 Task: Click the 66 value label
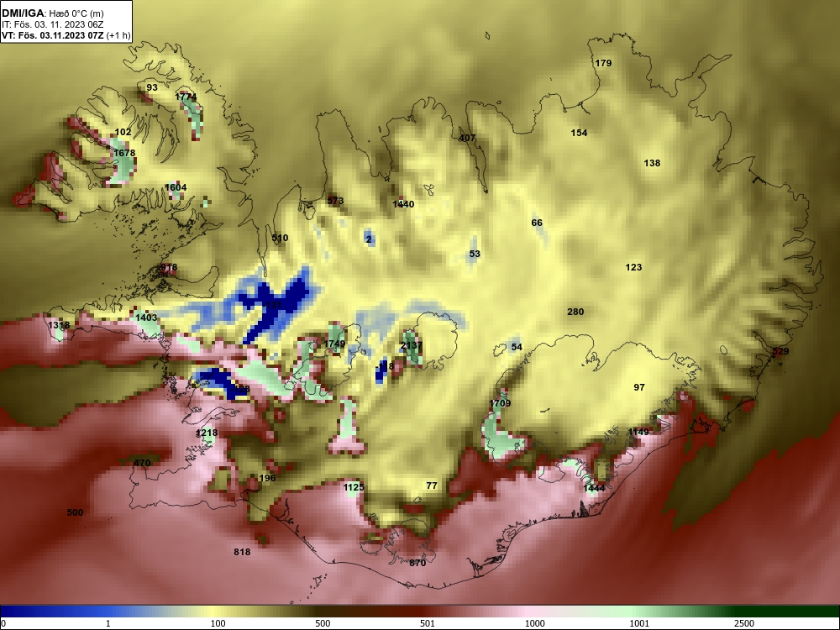coord(537,223)
